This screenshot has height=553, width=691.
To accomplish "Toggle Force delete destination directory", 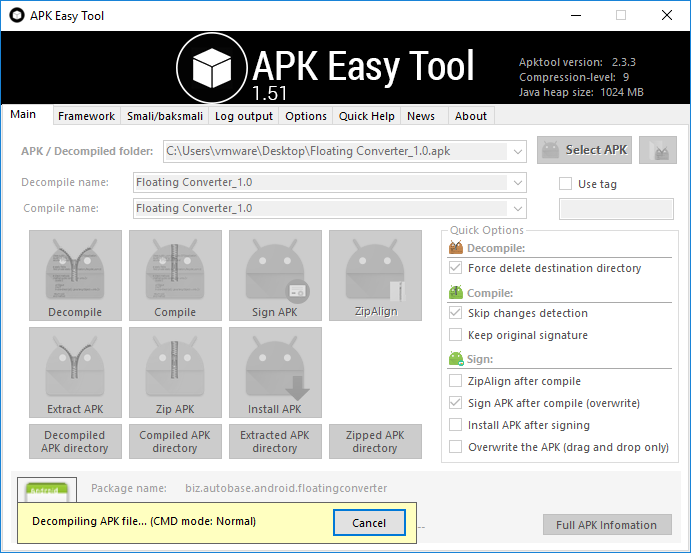I will 455,268.
